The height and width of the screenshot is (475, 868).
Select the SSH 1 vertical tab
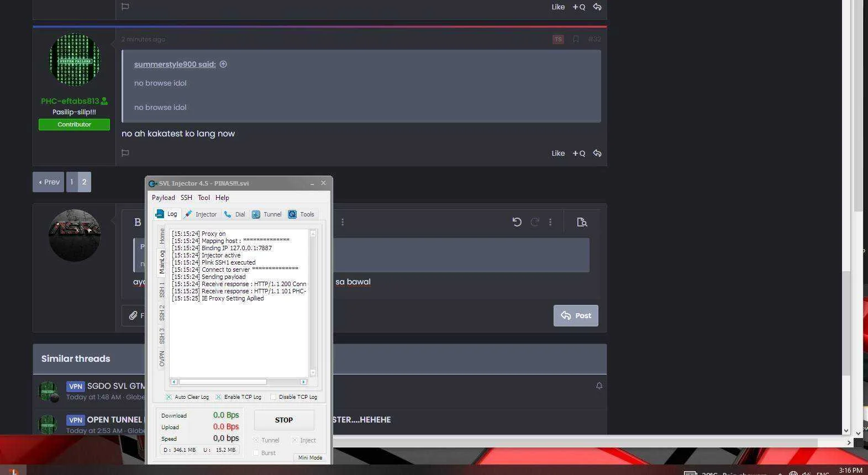(x=162, y=290)
